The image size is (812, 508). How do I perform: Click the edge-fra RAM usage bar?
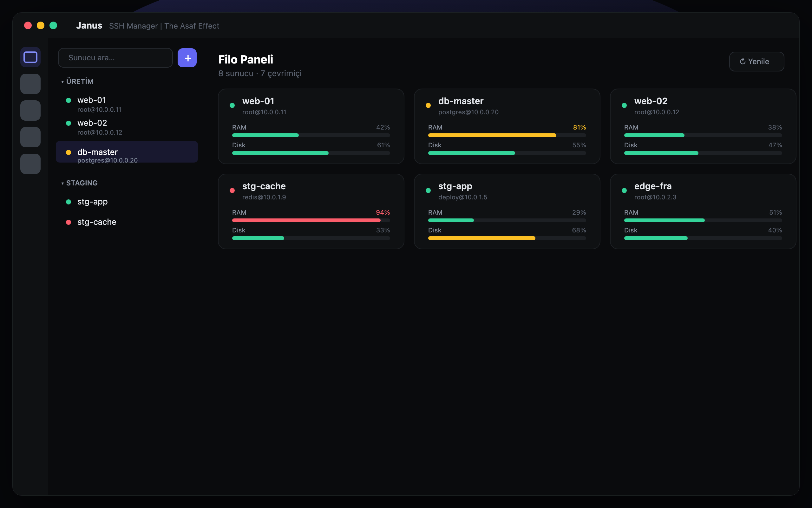[703, 220]
